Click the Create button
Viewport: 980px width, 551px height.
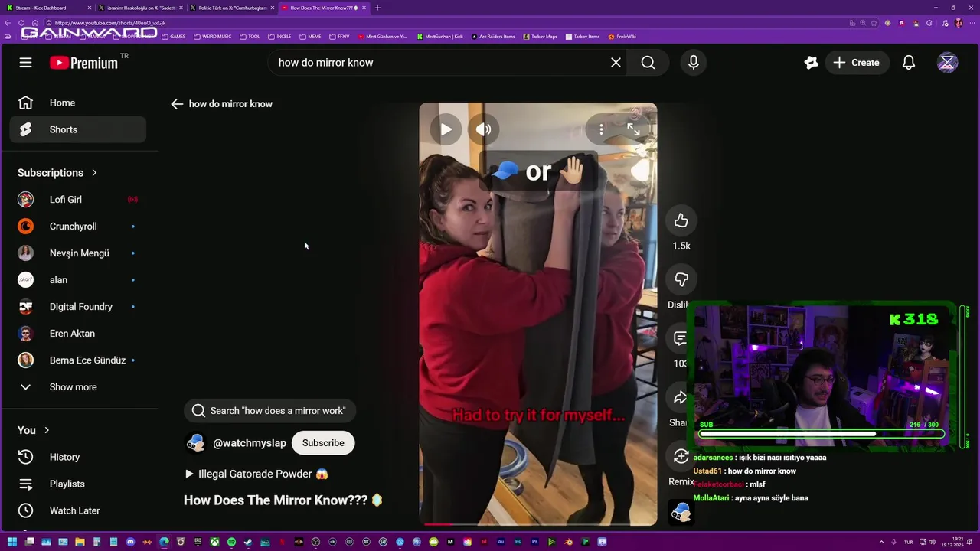pyautogui.click(x=857, y=63)
